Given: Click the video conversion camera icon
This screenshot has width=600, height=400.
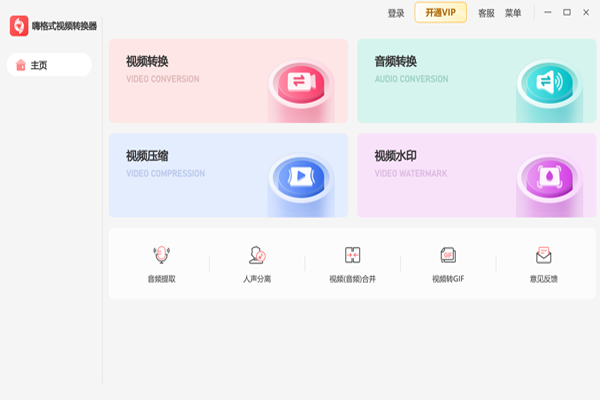Looking at the screenshot, I should coord(300,81).
